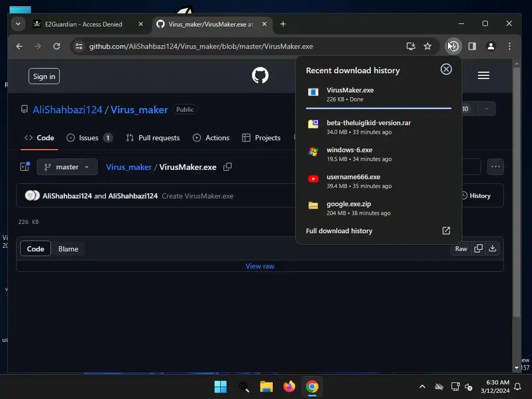The image size is (532, 399).
Task: Click the Raw button
Action: [x=461, y=249]
